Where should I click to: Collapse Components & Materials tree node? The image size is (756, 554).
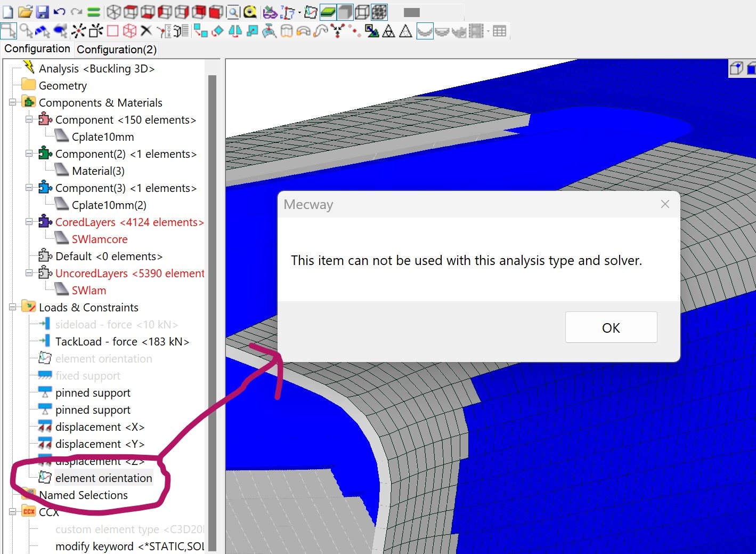[x=12, y=102]
